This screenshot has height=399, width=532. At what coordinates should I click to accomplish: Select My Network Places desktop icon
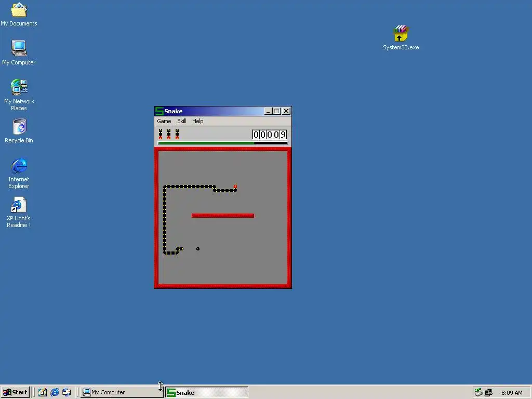pyautogui.click(x=19, y=95)
